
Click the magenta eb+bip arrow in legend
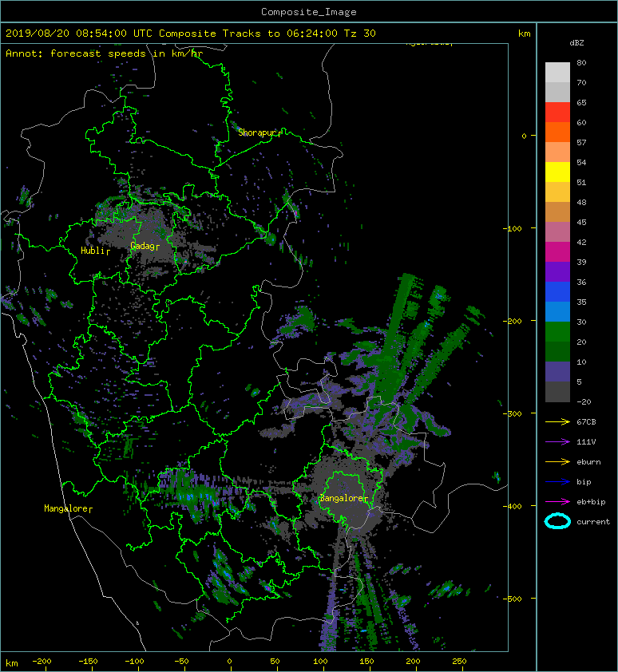[557, 501]
